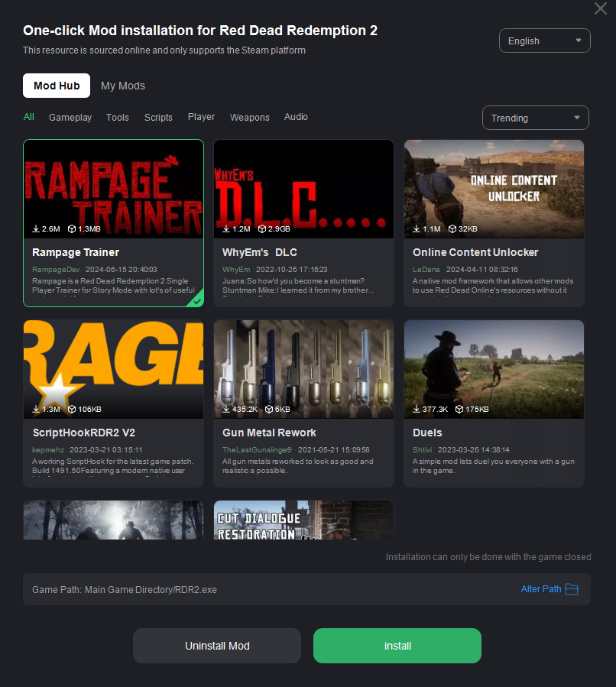Image resolution: width=616 pixels, height=687 pixels.
Task: Click the package size icon beside 1.3MB
Action: click(72, 228)
